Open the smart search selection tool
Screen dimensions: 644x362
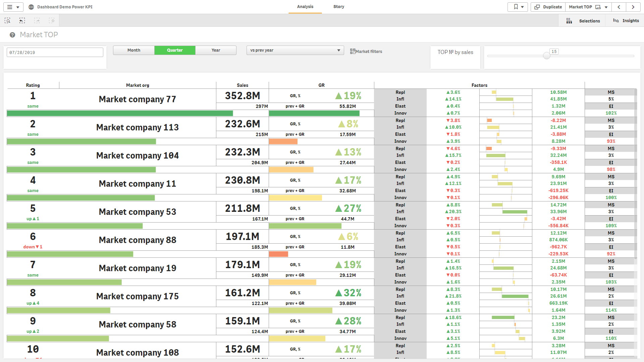coord(7,21)
